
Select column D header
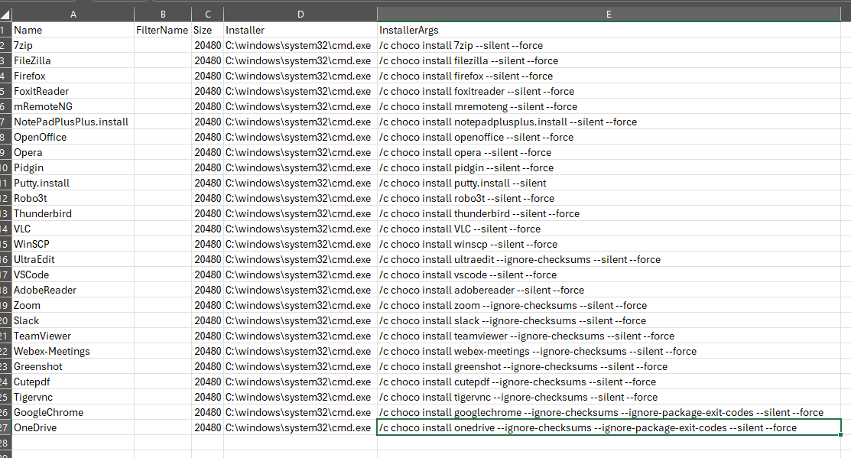click(300, 15)
